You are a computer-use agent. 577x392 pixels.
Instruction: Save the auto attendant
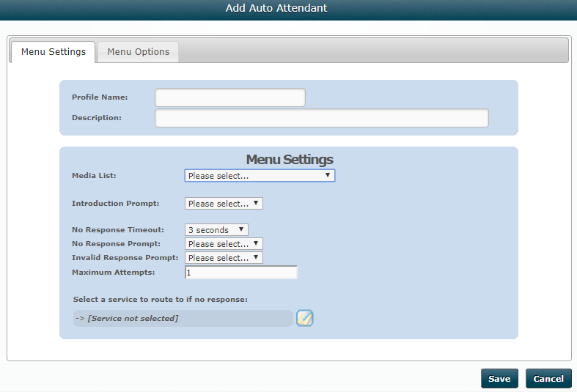pos(499,378)
